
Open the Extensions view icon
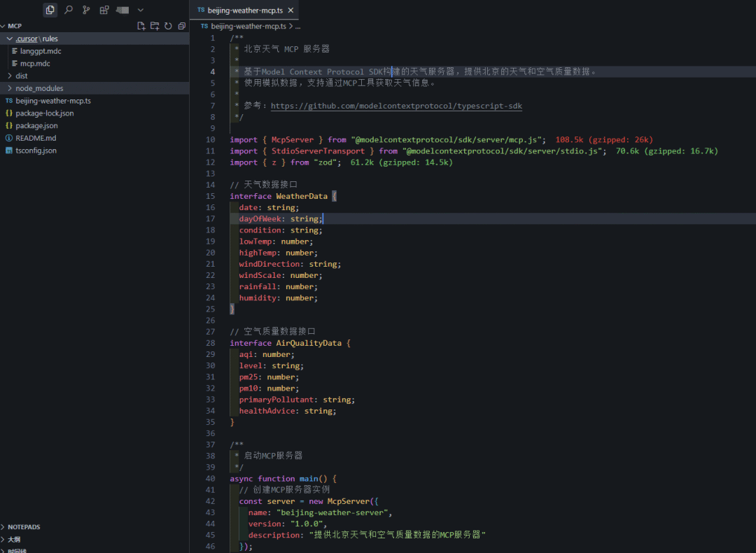(x=104, y=10)
